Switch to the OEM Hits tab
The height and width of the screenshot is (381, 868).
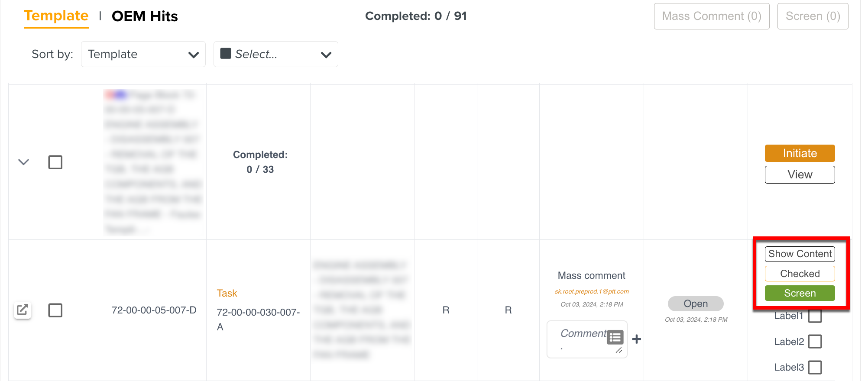tap(145, 16)
